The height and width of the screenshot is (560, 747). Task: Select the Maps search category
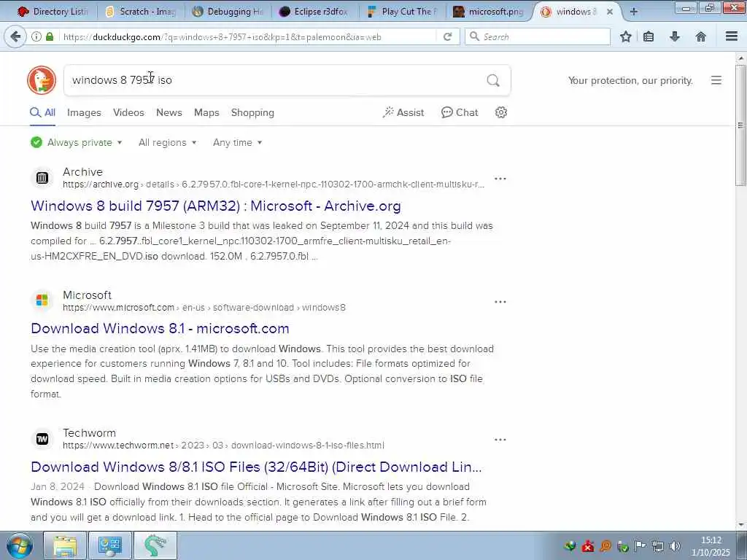point(206,112)
